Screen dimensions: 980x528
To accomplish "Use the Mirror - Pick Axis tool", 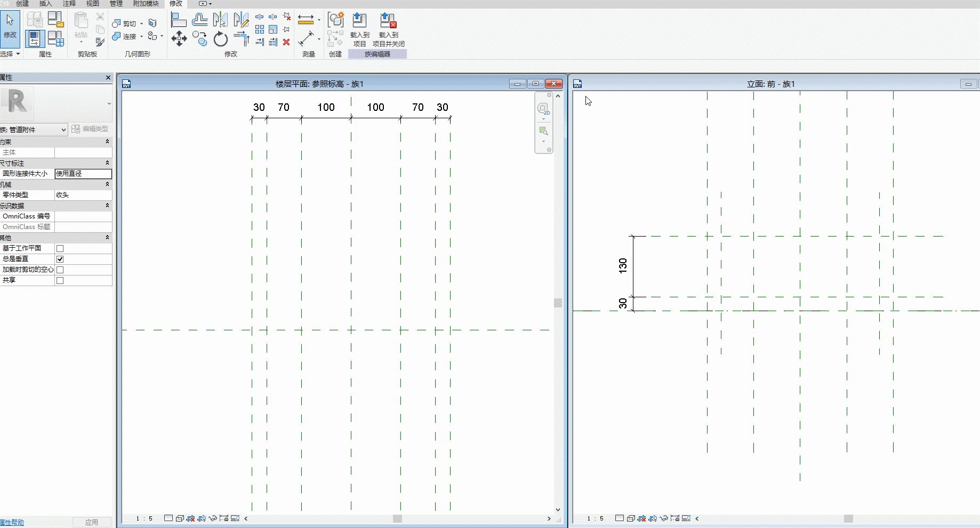I will (220, 20).
